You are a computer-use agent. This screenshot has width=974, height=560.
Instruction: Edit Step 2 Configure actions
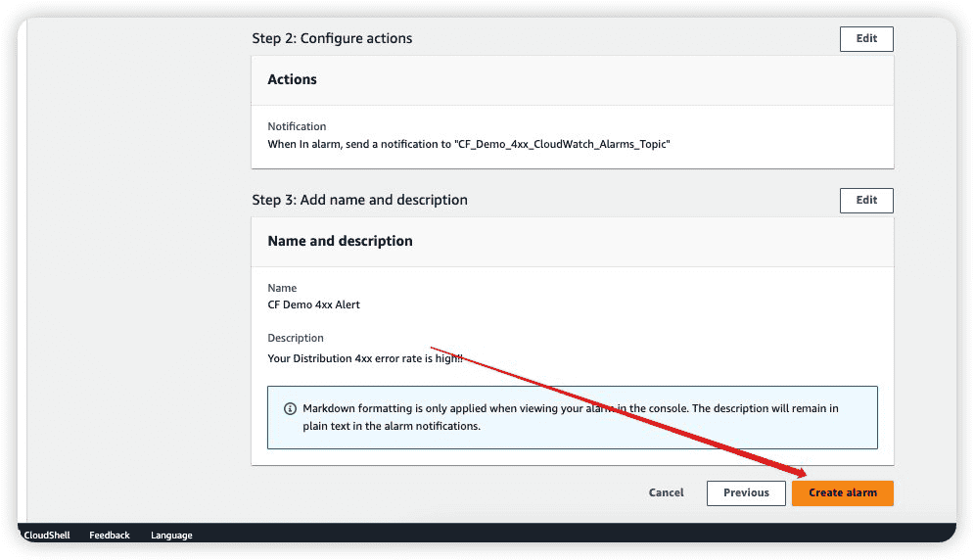coord(866,38)
